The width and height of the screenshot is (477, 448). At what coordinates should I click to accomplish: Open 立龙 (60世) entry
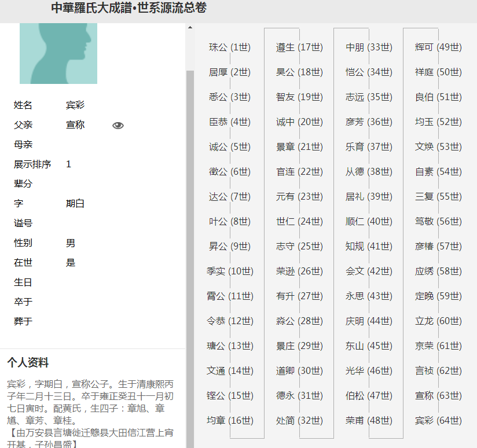(438, 321)
